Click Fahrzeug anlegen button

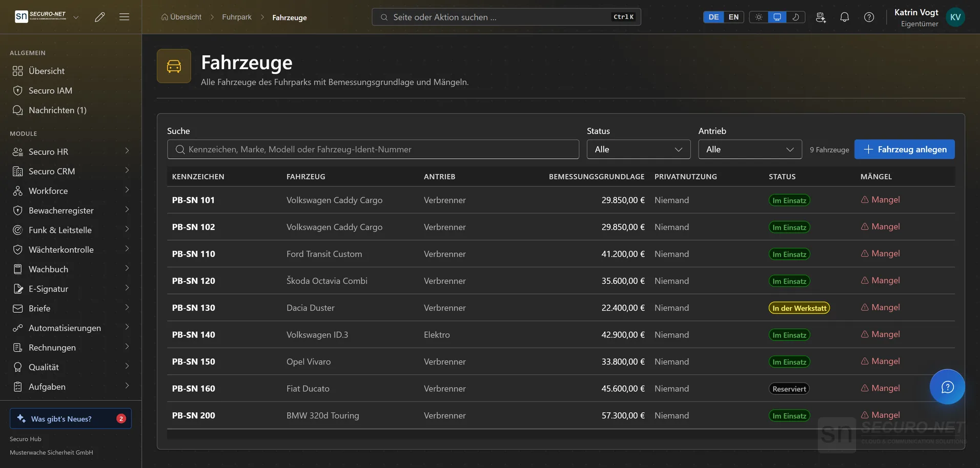(x=904, y=150)
